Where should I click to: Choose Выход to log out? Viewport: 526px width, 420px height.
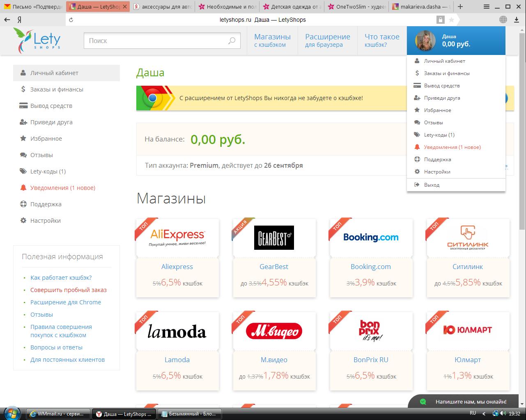click(x=456, y=185)
